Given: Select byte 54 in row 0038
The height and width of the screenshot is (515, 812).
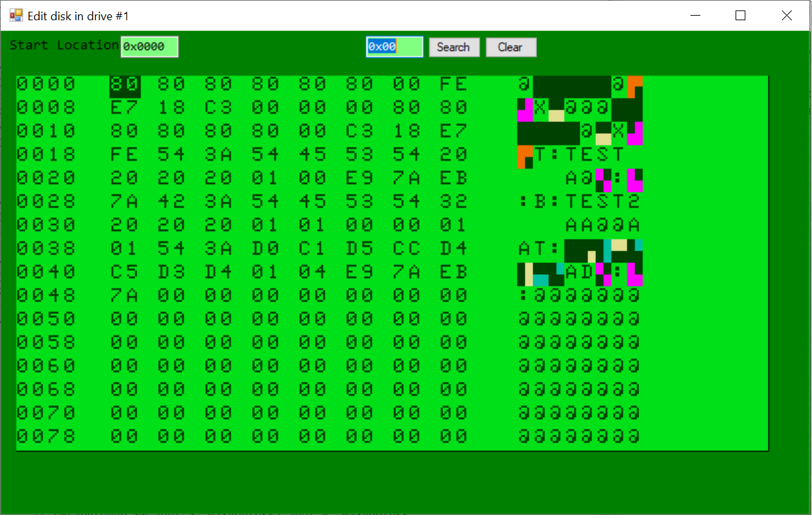Looking at the screenshot, I should (x=172, y=249).
